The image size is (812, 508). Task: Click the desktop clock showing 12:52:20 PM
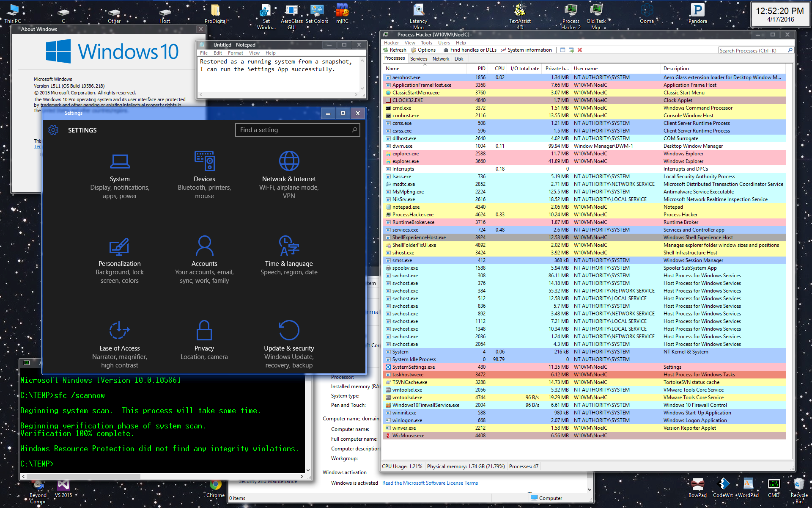780,14
